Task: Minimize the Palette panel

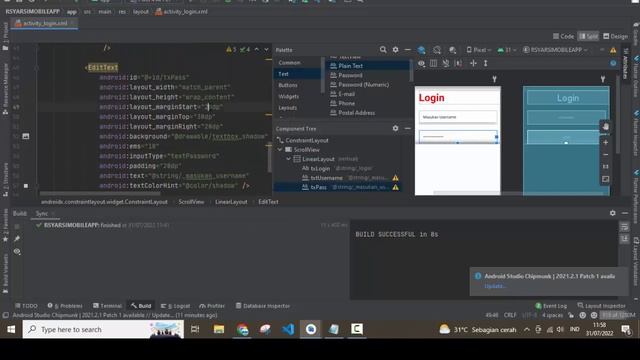Action: pos(407,50)
